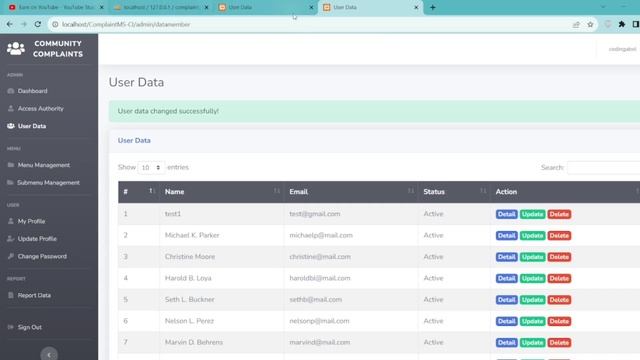
Task: Click the Update Profile edit icon
Action: pyautogui.click(x=11, y=239)
